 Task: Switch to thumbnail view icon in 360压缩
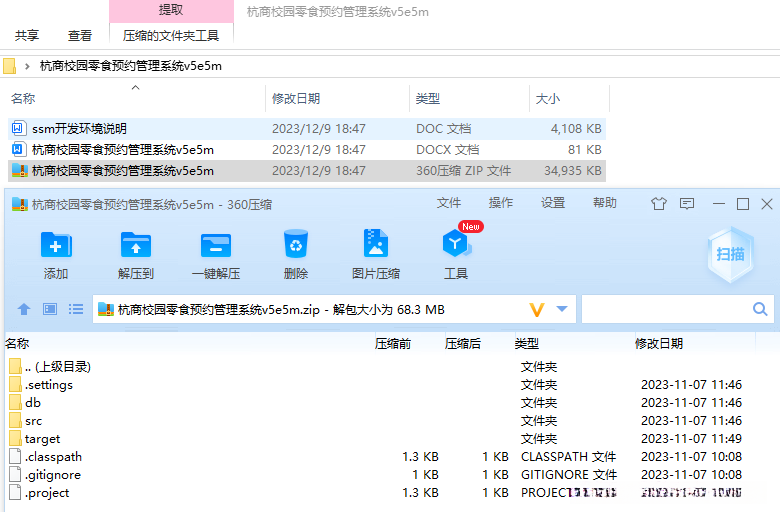tap(50, 309)
